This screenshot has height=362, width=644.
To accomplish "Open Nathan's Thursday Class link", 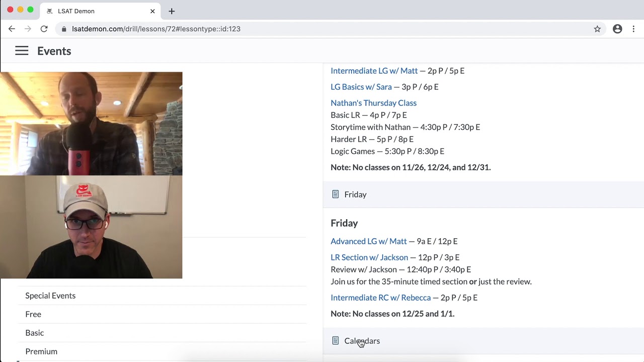I will tap(373, 103).
